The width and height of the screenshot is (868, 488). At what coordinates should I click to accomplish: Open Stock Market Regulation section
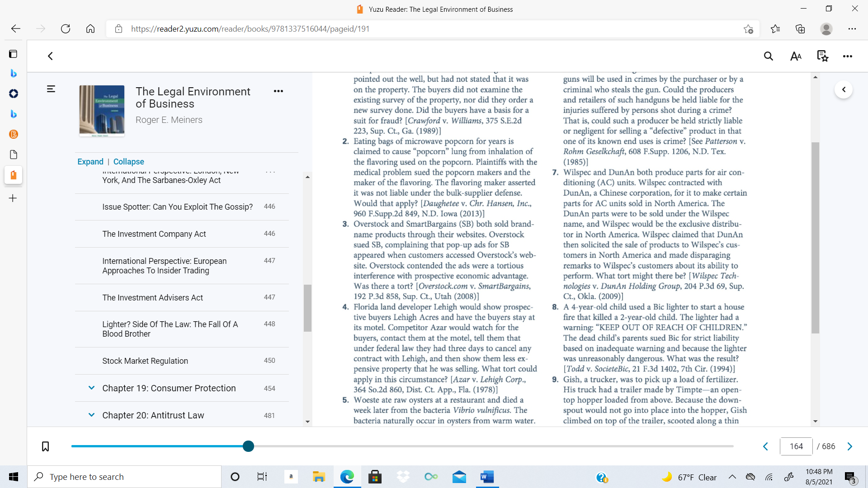click(x=182, y=361)
